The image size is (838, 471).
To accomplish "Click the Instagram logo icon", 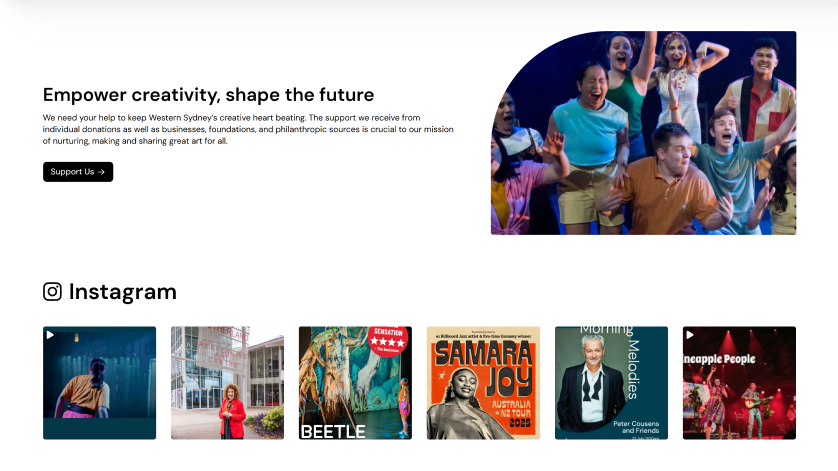I will pos(52,292).
